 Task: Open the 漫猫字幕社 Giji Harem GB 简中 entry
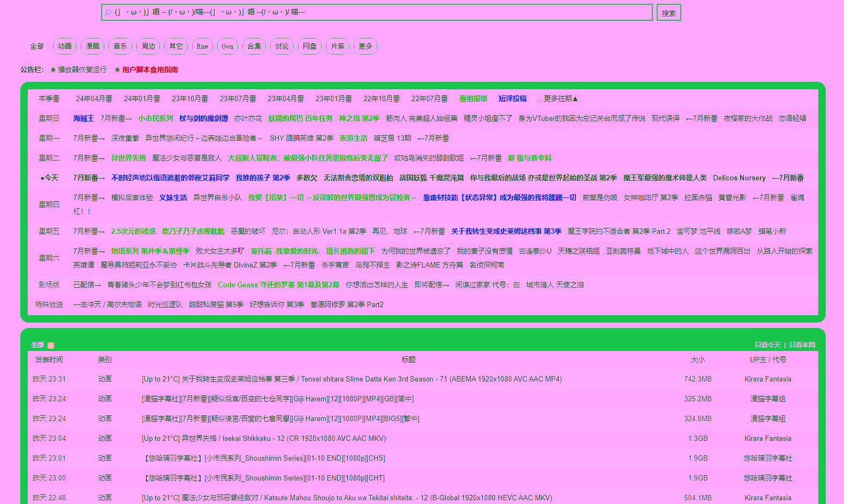click(278, 399)
